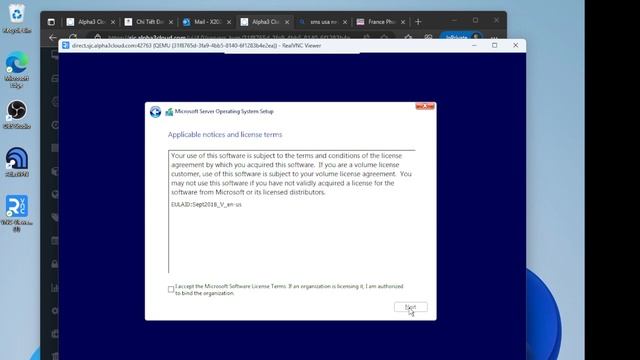Accept the Microsoft Software License Terms checkbox
The width and height of the screenshot is (640, 360).
click(171, 289)
